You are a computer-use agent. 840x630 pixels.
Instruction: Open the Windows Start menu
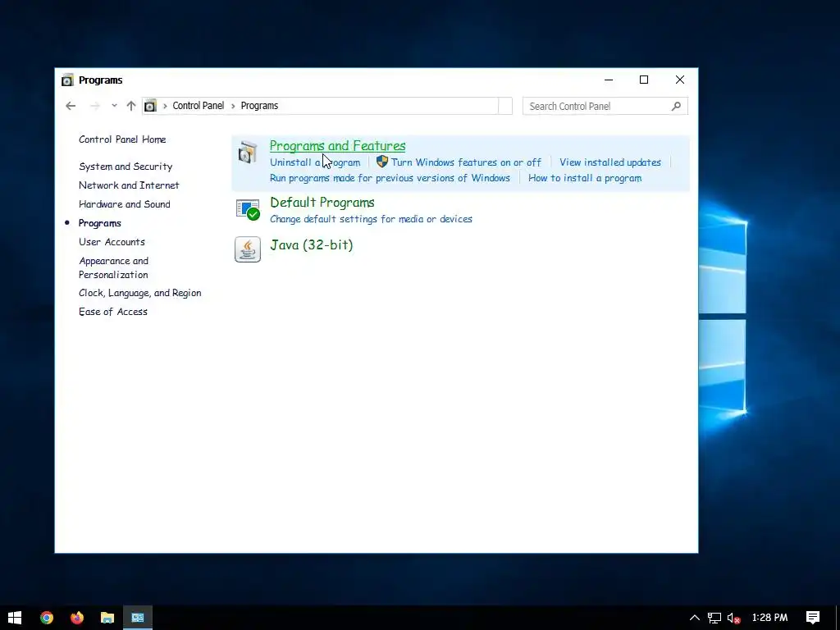[x=15, y=618]
